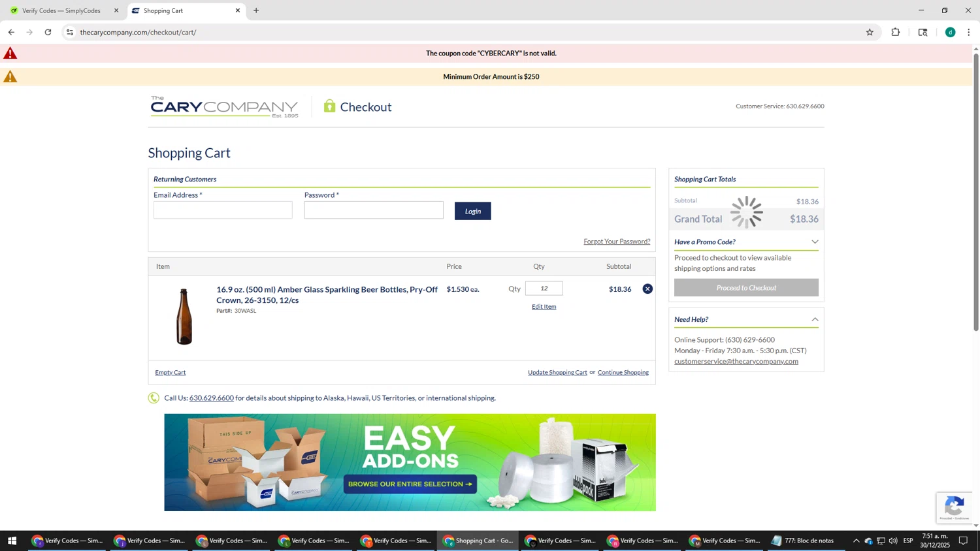
Task: Open the Amber Glass Sparkling Beer Bottles product link
Action: pyautogui.click(x=327, y=294)
